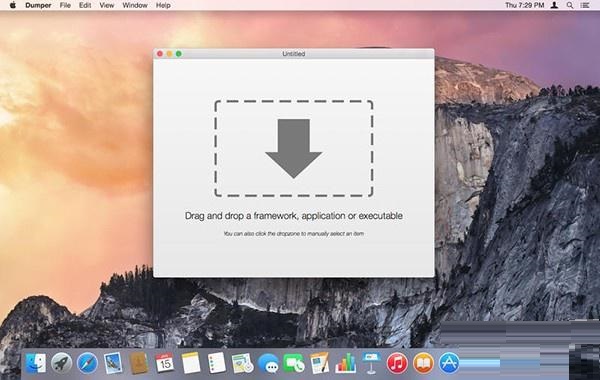Screen dimensions: 600x380
Task: Open App Store from the dock
Action: pyautogui.click(x=448, y=363)
